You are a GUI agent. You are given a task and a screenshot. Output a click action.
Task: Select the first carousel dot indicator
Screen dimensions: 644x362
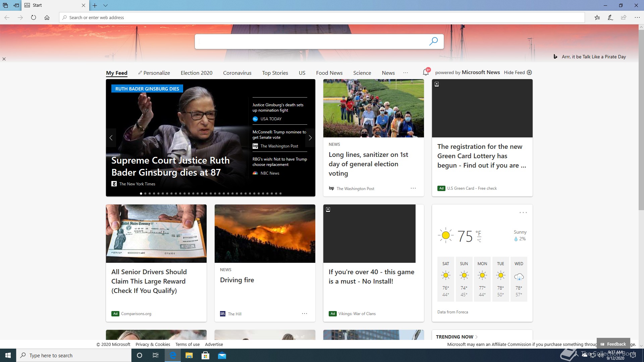point(141,193)
